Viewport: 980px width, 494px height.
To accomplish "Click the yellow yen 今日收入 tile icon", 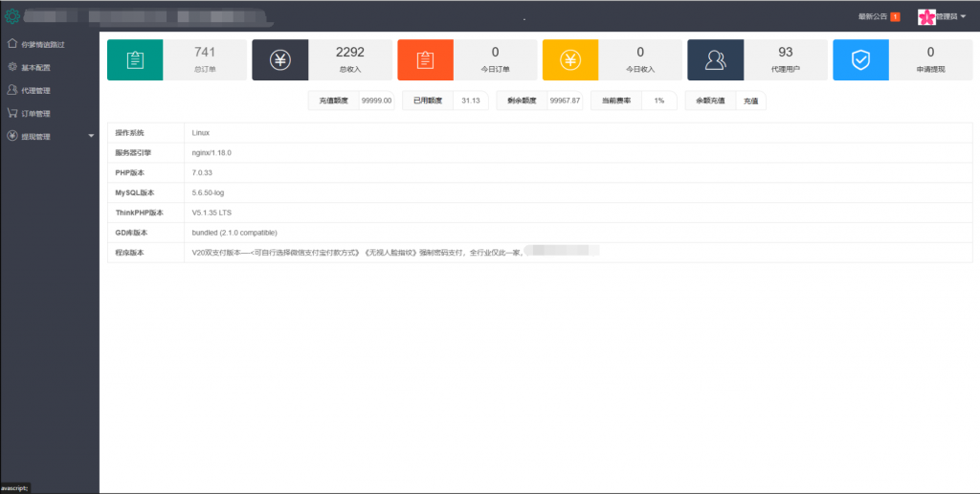I will point(570,60).
